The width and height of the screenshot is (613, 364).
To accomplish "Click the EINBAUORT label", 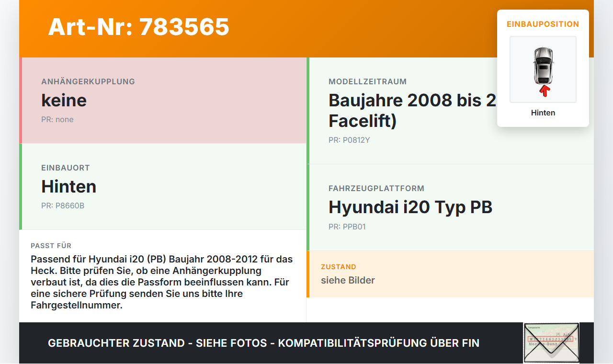I will tap(66, 168).
